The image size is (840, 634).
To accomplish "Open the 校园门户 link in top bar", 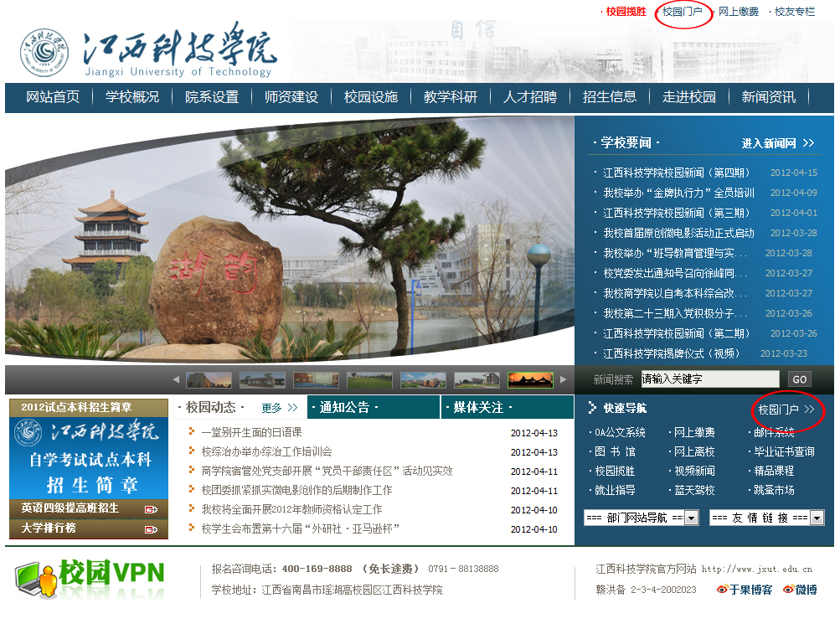I will click(683, 12).
